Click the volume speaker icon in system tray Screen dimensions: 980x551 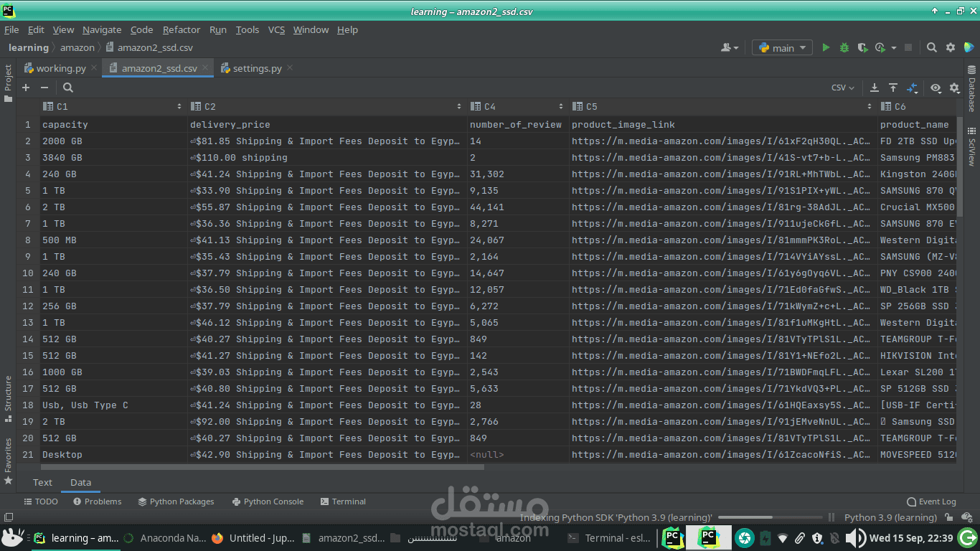855,537
